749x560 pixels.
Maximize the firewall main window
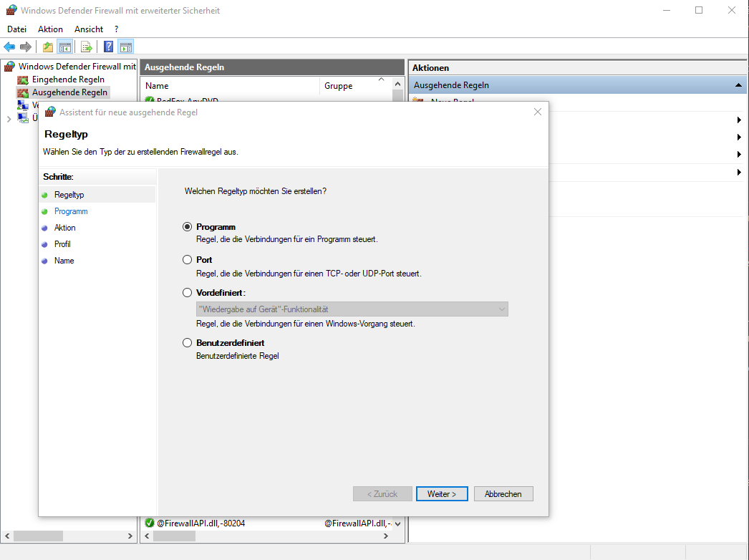pos(699,10)
